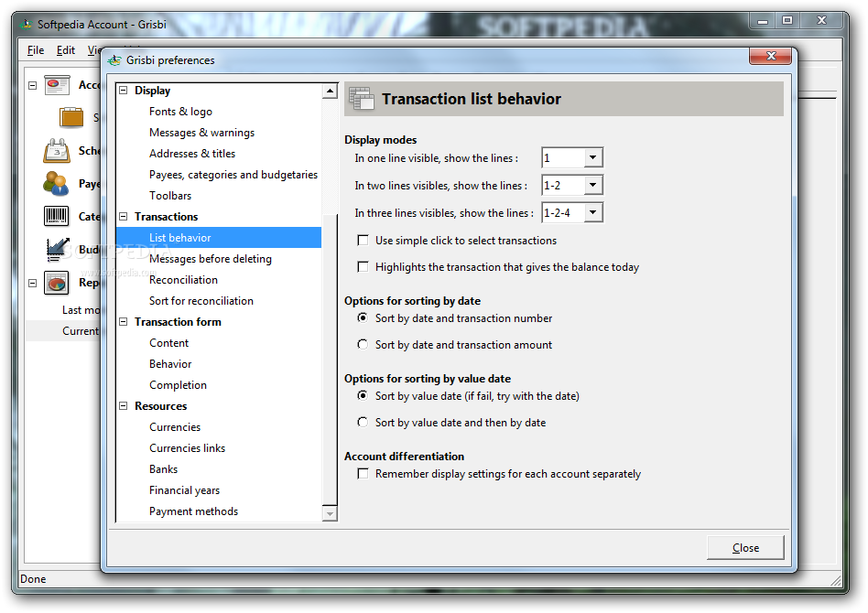
Task: Select Banks preferences page
Action: 163,468
